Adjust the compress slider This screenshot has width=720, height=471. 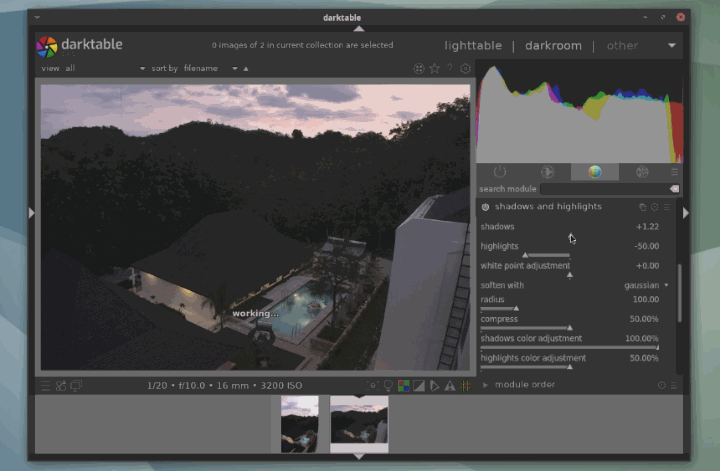click(570, 328)
